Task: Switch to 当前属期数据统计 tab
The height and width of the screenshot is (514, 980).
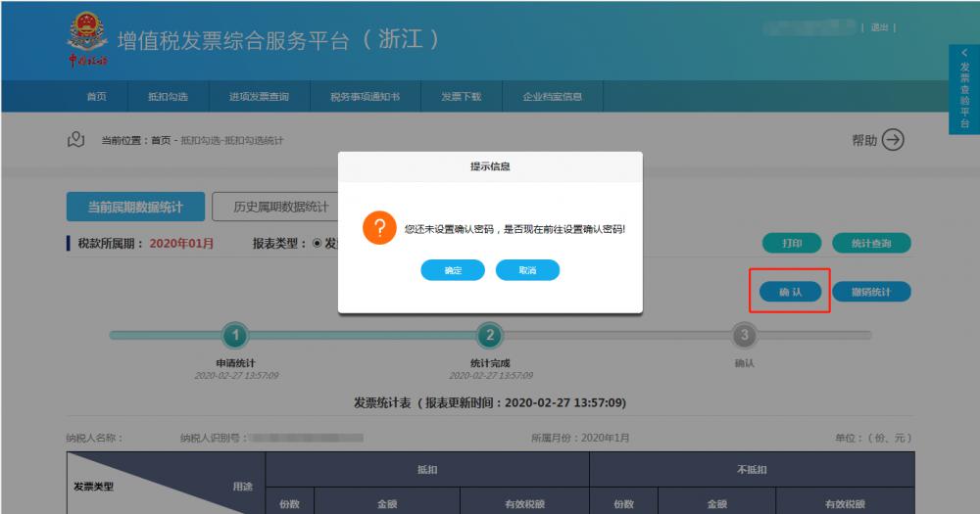Action: (135, 208)
